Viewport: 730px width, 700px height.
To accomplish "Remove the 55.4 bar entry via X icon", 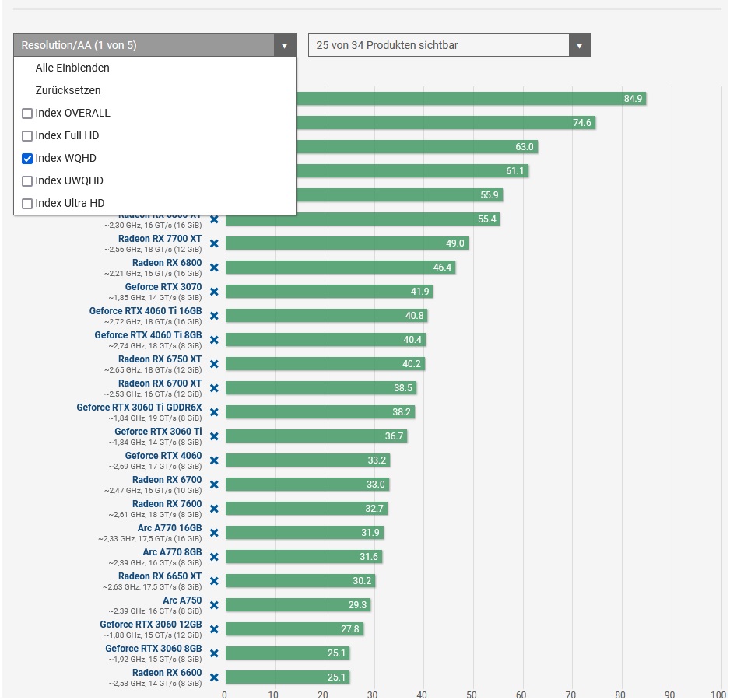I will point(214,219).
